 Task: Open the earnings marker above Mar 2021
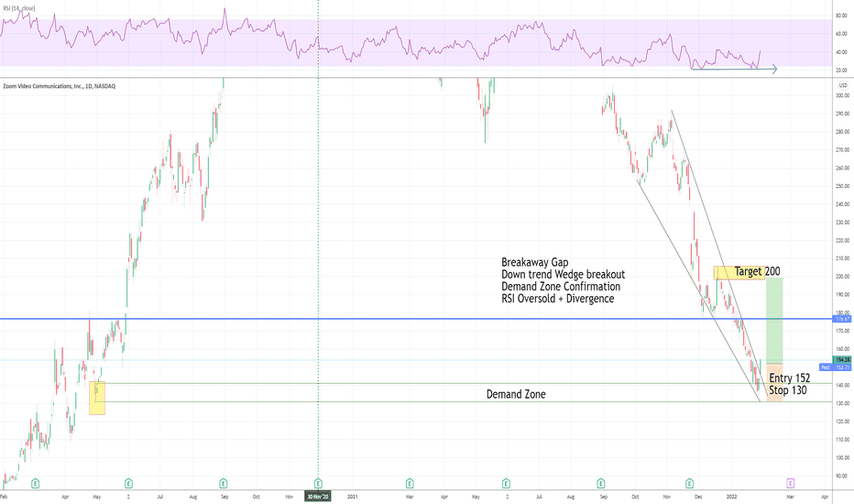point(410,483)
